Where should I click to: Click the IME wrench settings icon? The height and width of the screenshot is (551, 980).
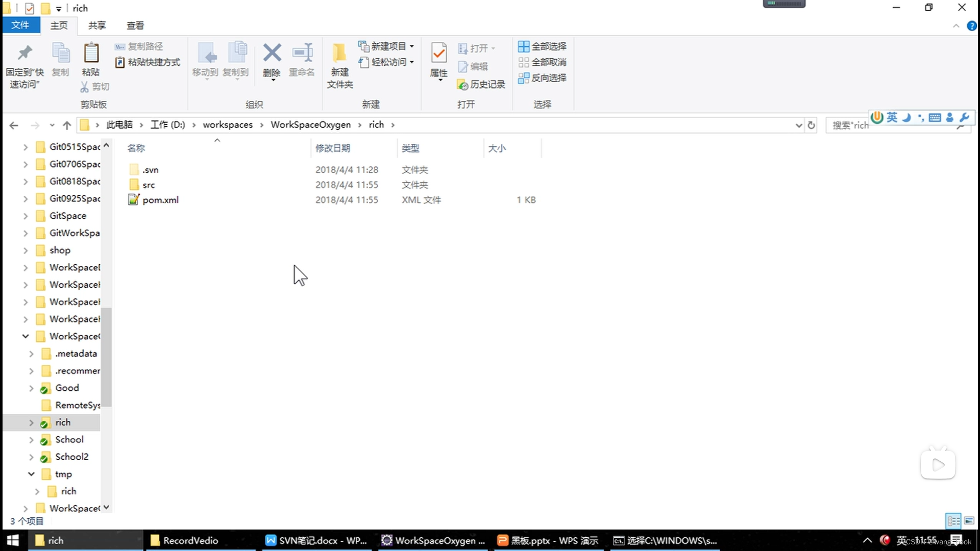(x=964, y=117)
